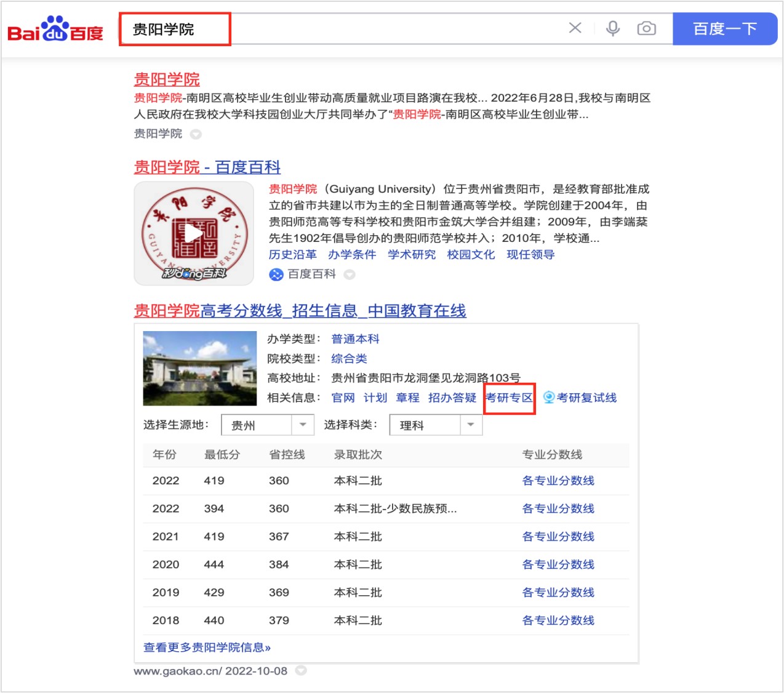Click the 录取批次 column header
This screenshot has height=693, width=784.
(x=358, y=455)
